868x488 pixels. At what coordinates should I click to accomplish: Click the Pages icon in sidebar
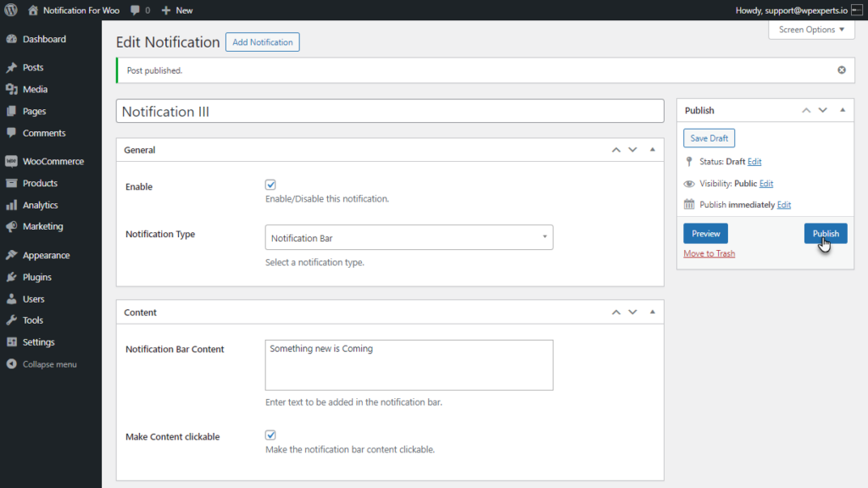pyautogui.click(x=11, y=111)
